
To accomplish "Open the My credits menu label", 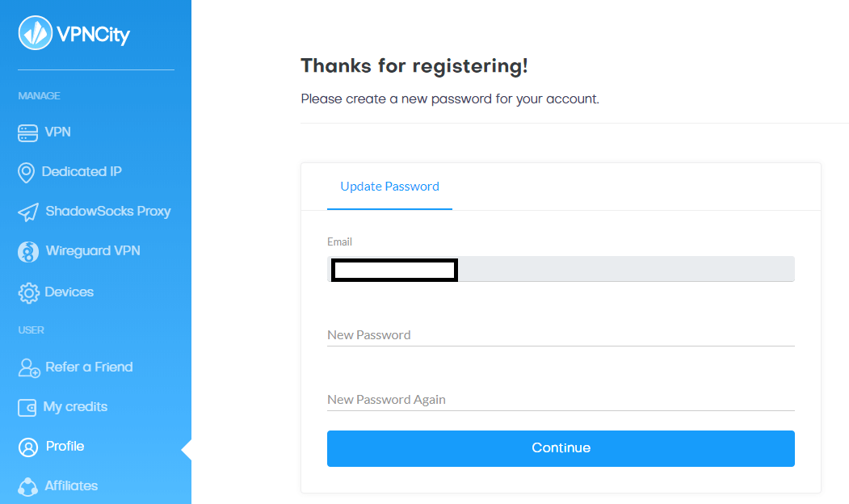I will pos(75,407).
